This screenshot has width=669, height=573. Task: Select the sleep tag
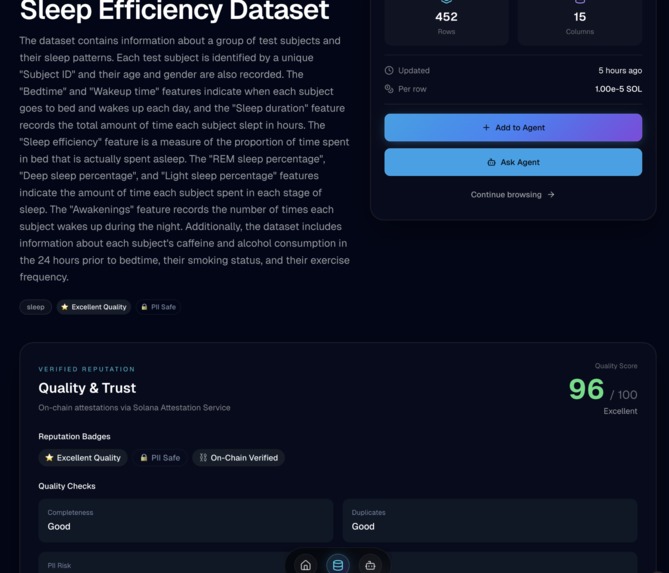point(35,307)
